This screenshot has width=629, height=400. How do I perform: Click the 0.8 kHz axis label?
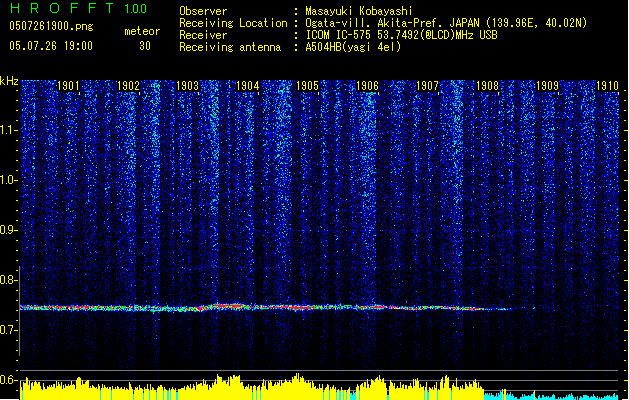tap(9, 280)
